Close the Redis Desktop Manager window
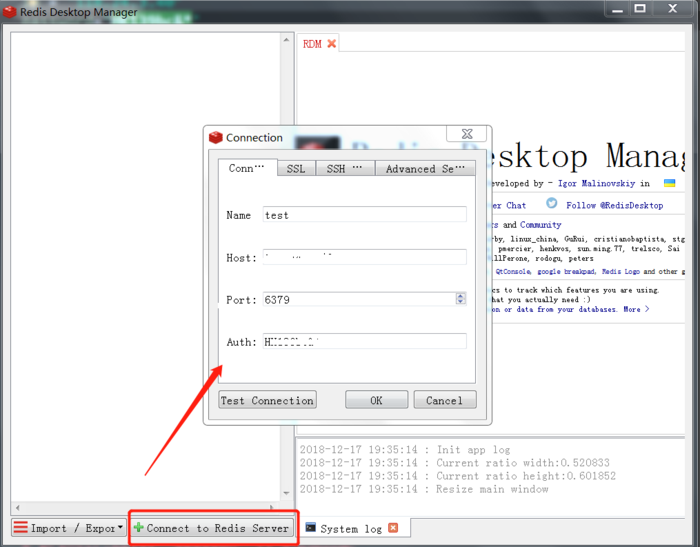The image size is (700, 547). click(673, 8)
